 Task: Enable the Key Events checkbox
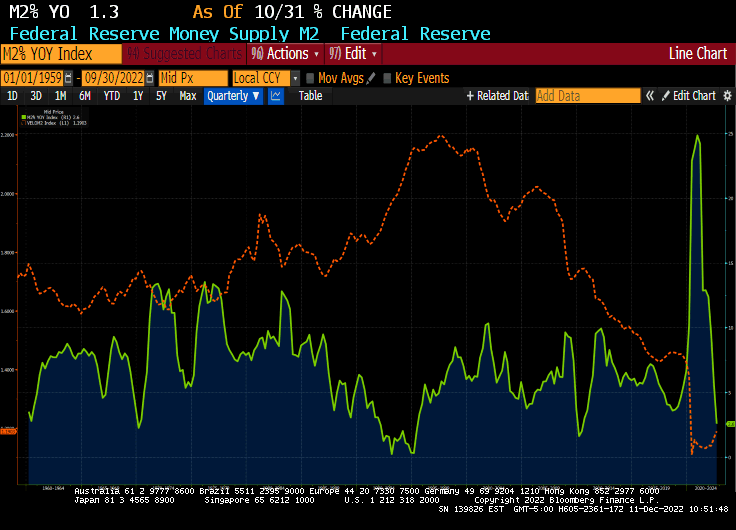pos(387,78)
